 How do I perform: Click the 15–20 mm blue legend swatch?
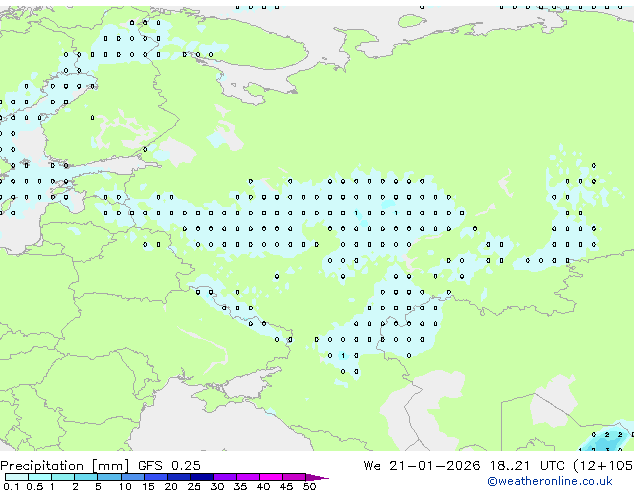click(155, 477)
